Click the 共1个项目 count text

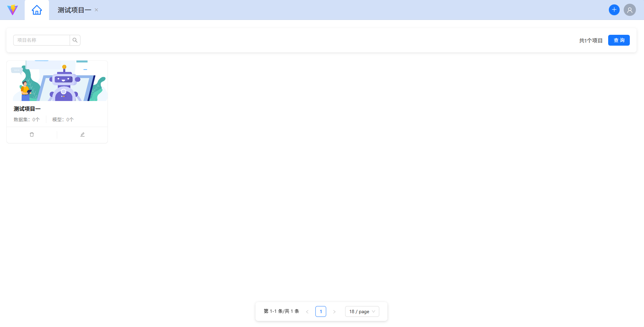[x=591, y=41]
